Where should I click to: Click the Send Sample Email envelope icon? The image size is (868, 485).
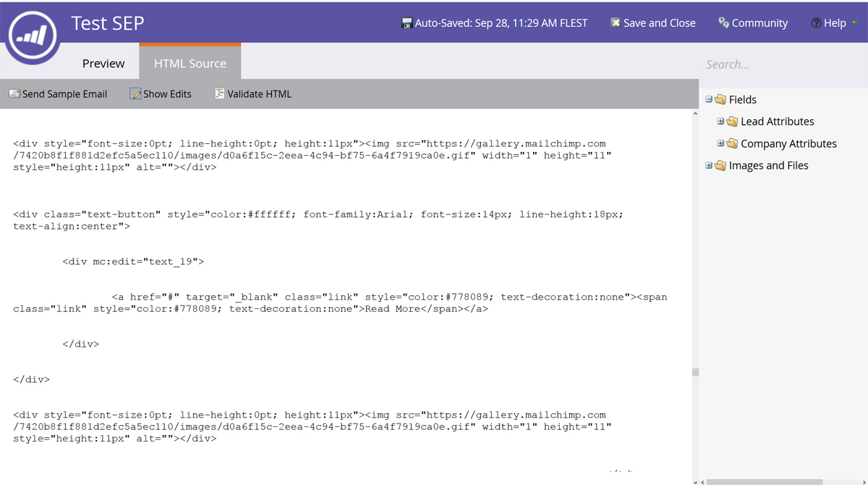[x=14, y=94]
